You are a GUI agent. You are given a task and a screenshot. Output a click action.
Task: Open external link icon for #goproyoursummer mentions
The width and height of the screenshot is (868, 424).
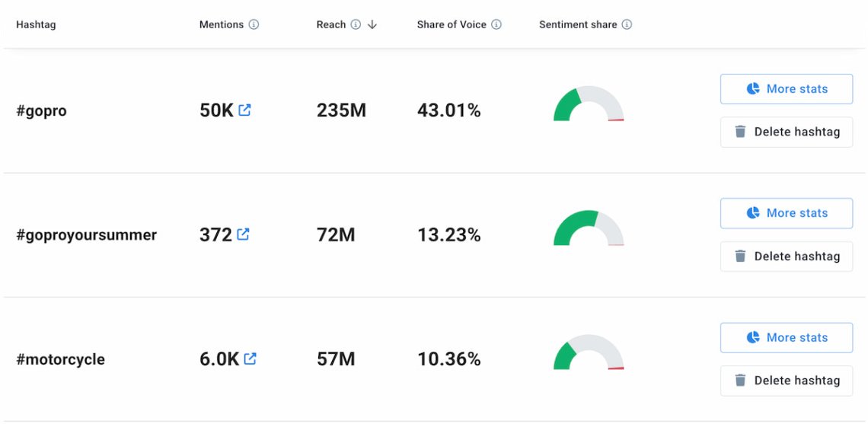click(243, 234)
